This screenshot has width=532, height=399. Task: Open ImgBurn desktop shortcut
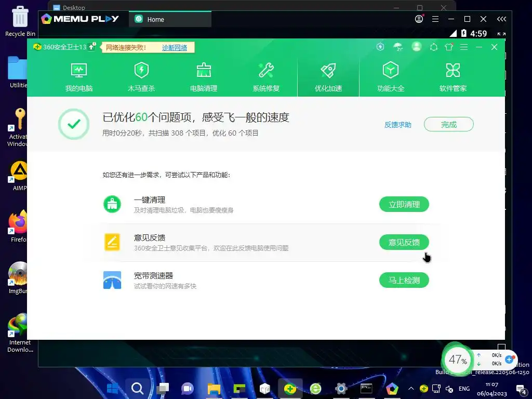(18, 277)
